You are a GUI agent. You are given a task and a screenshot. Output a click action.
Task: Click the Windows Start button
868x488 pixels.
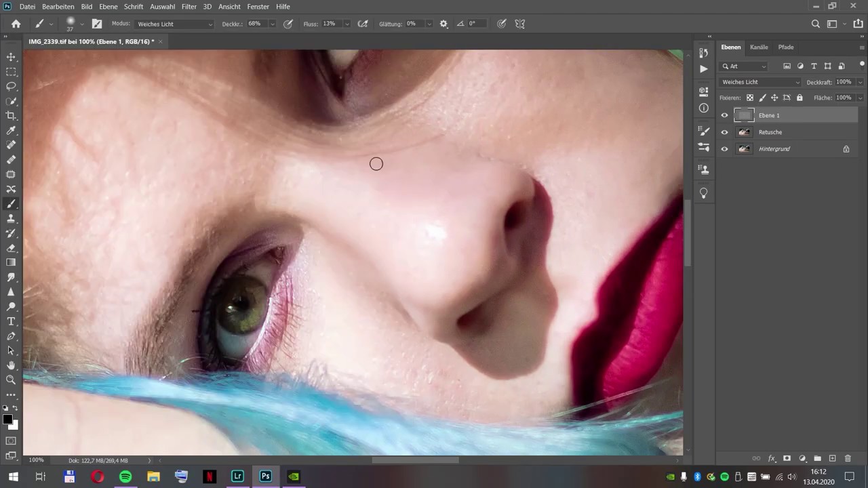[x=12, y=476]
